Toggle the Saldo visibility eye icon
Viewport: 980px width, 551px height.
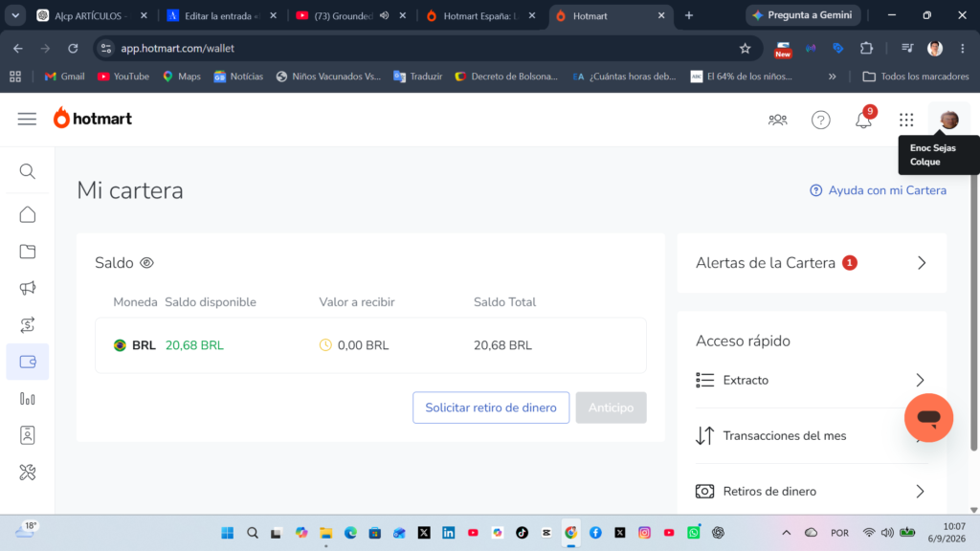click(x=146, y=263)
